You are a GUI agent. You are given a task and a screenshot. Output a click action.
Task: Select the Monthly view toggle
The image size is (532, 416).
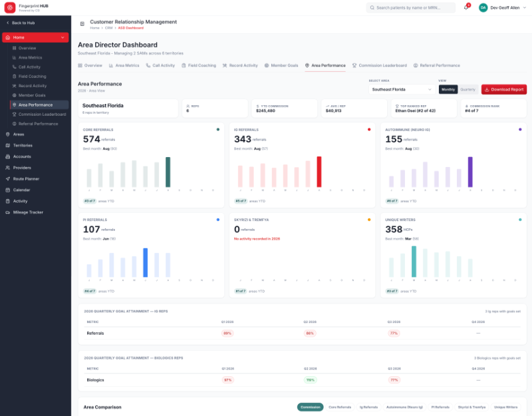pyautogui.click(x=448, y=90)
